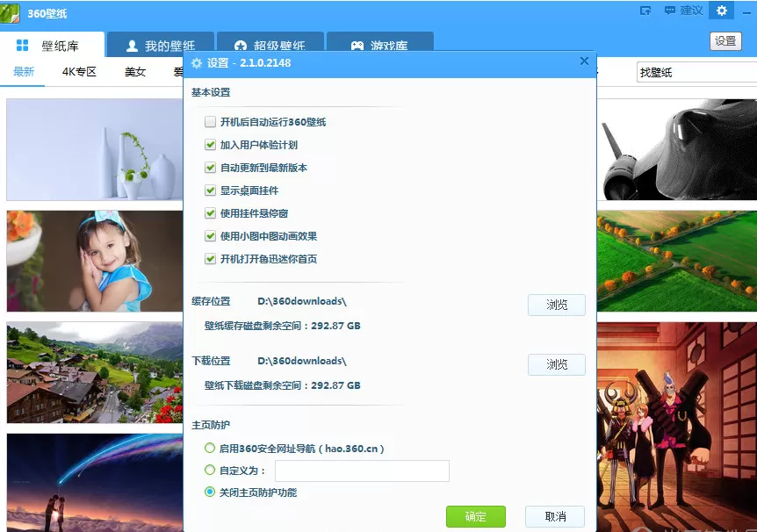Open the comet night sky wallpaper thumbnail

tap(95, 483)
